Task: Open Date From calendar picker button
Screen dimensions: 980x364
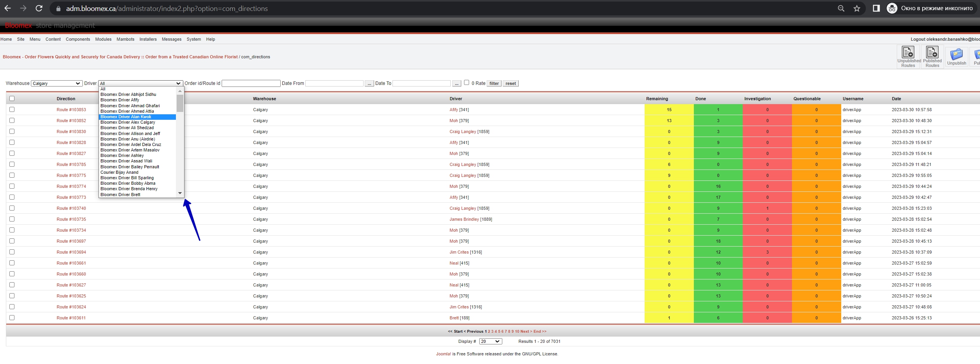Action: point(369,83)
